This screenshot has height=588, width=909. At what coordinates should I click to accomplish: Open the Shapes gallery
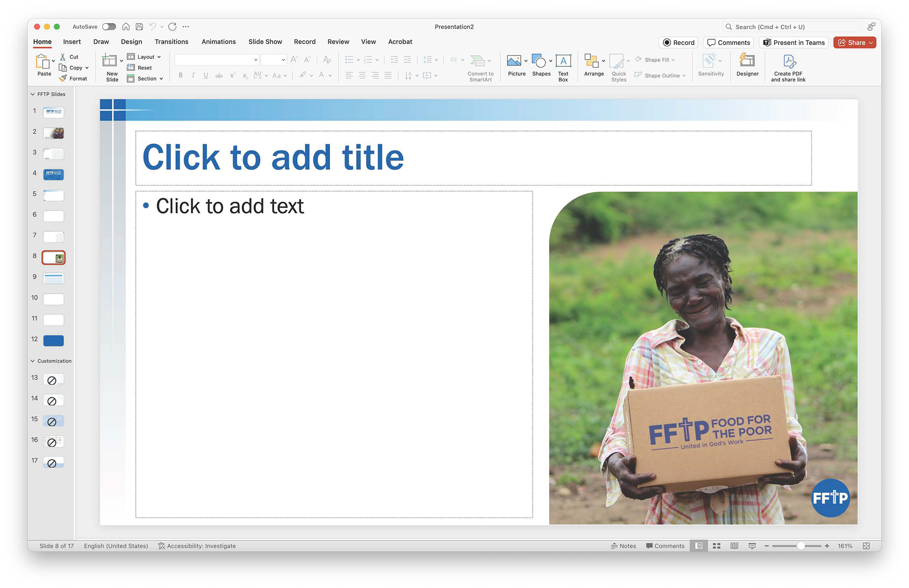click(x=539, y=61)
